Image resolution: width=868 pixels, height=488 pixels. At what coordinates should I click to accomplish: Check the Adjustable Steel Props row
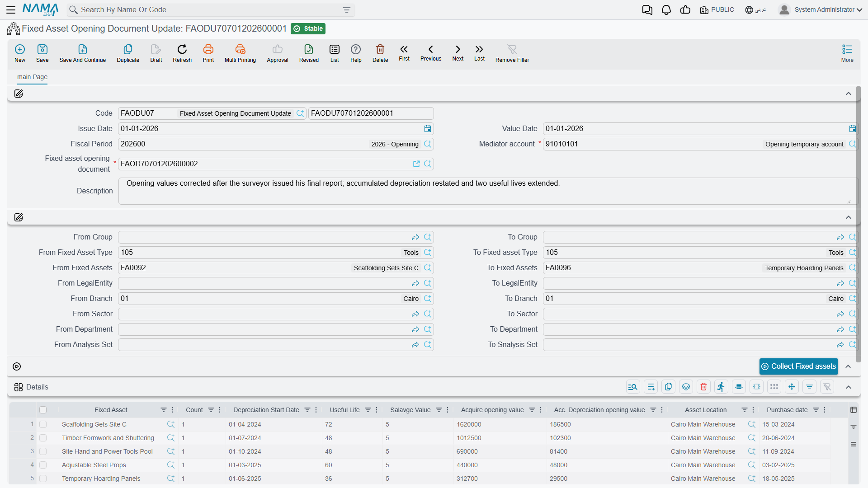tap(43, 465)
